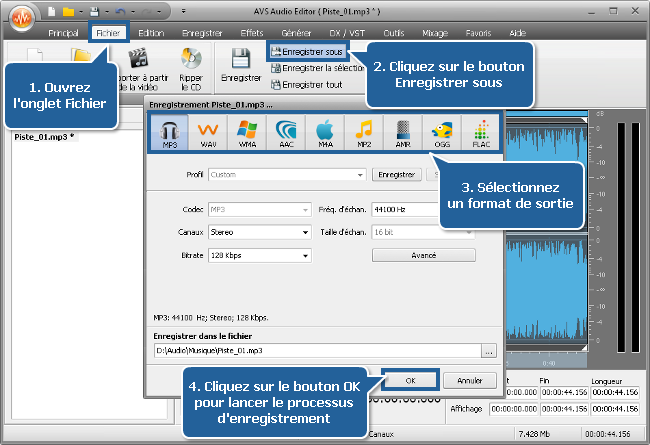Click the save disk icon in quick access toolbar
The height and width of the screenshot is (445, 650).
(95, 11)
